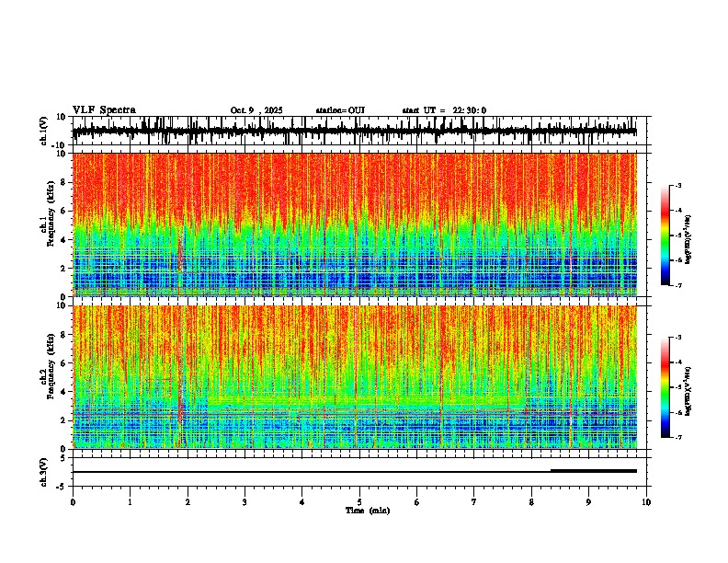Click the ch.1 voltage waveform trace
The width and height of the screenshot is (728, 563).
tap(354, 131)
